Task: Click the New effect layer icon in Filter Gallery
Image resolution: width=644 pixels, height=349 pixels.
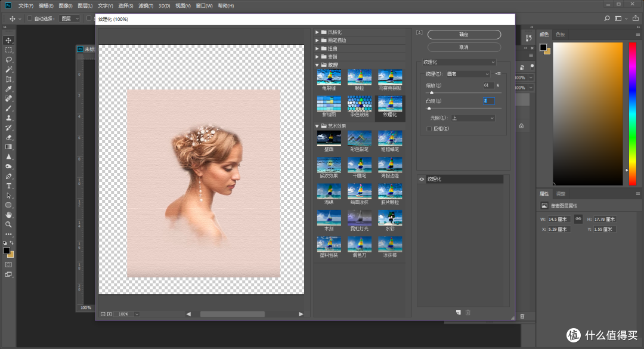Action: point(458,312)
